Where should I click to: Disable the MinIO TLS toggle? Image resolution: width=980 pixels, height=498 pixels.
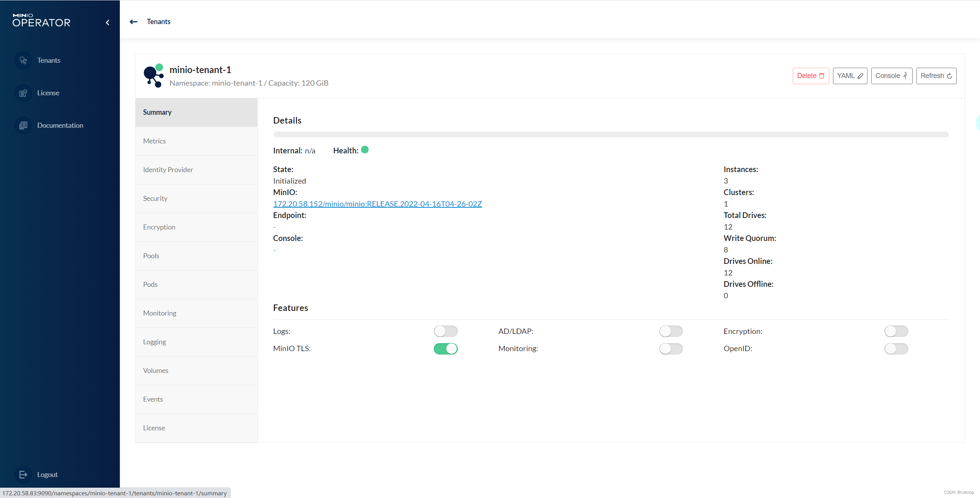click(x=446, y=349)
